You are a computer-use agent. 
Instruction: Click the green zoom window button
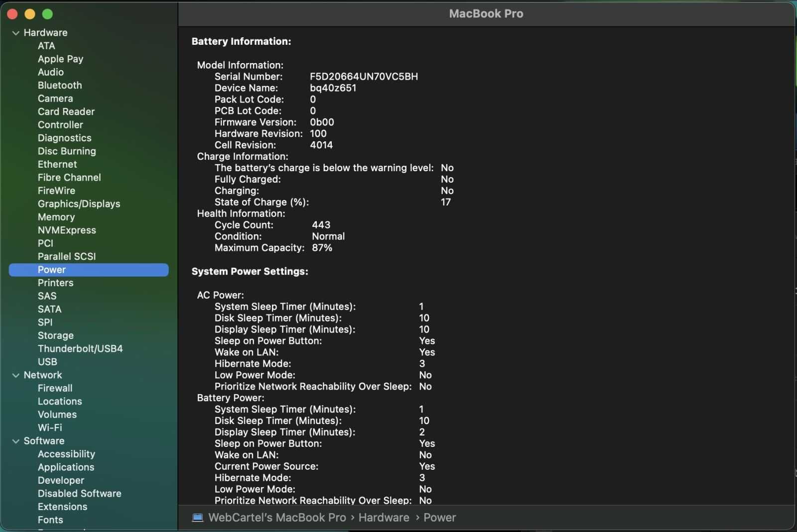47,14
